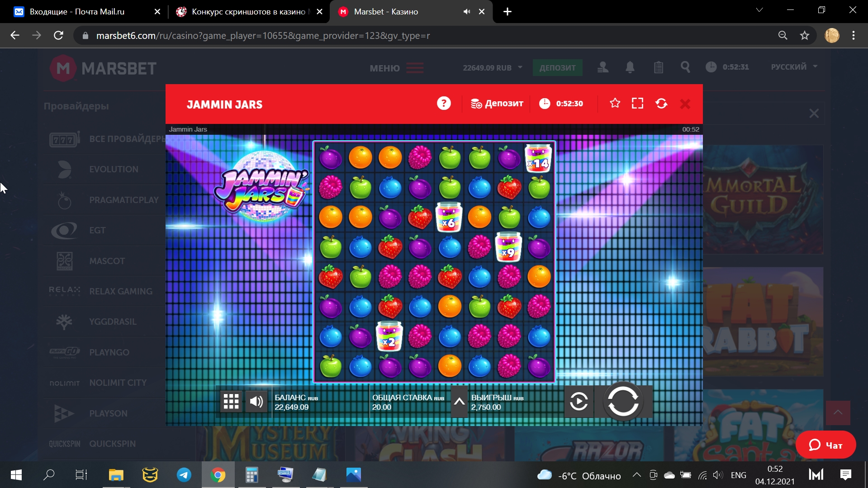This screenshot has height=488, width=868.
Task: Open the clipboard icon in site header
Action: 659,67
